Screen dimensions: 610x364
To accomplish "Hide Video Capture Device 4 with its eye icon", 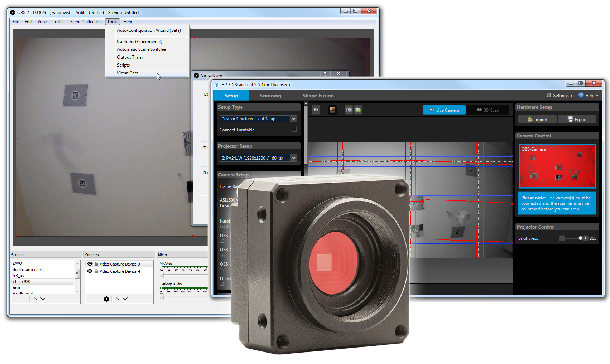I will [x=90, y=271].
